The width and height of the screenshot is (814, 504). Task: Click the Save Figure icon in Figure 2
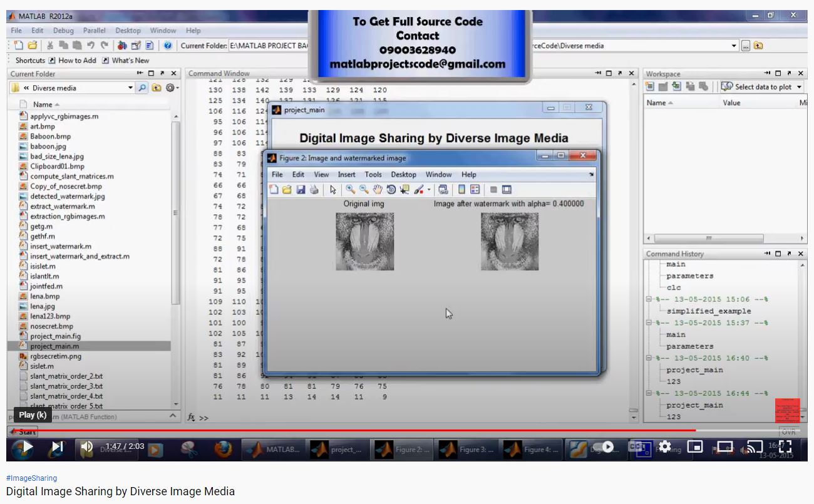coord(301,190)
